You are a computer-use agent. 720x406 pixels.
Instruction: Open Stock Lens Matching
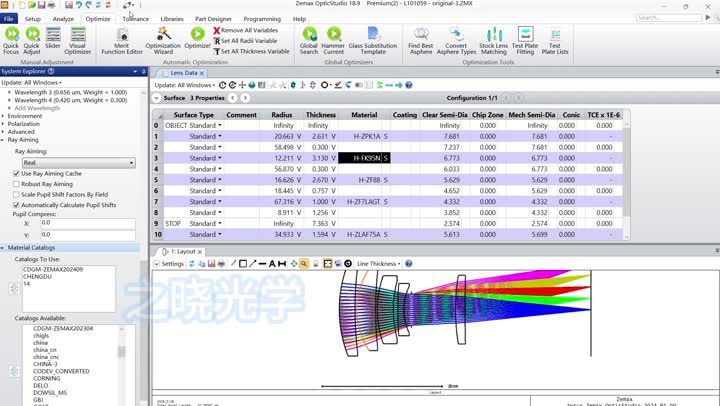(x=494, y=40)
